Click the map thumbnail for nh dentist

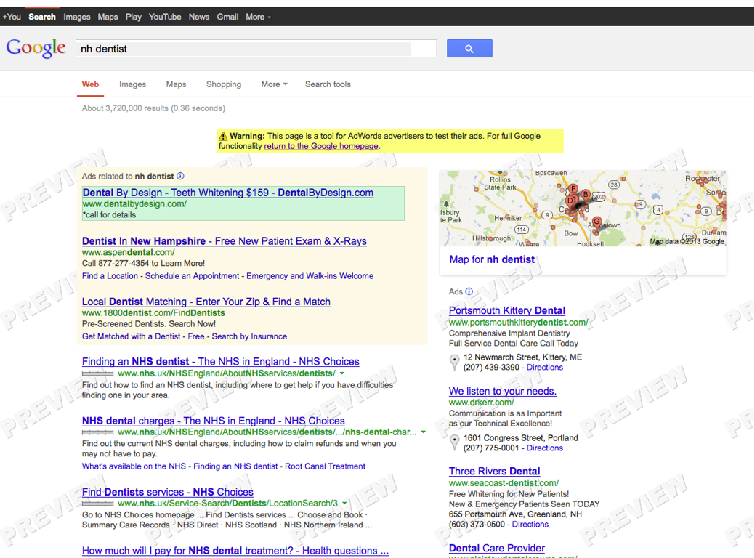click(x=583, y=209)
